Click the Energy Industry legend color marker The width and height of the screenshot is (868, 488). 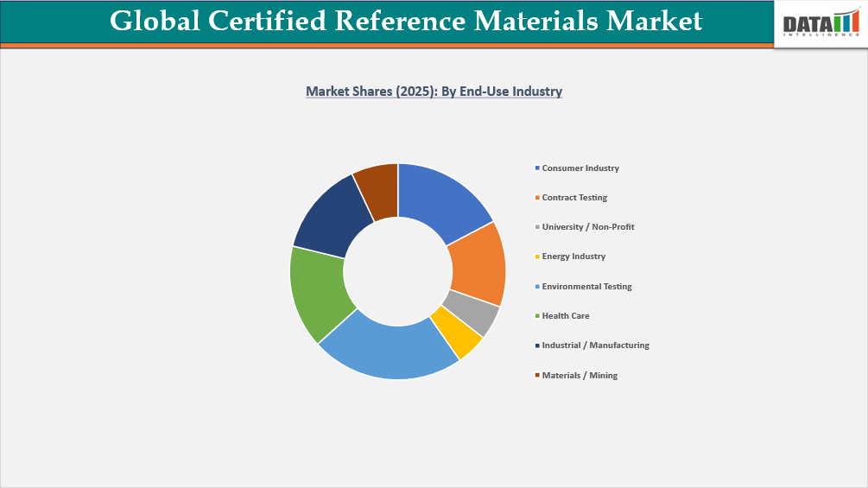[x=537, y=257]
